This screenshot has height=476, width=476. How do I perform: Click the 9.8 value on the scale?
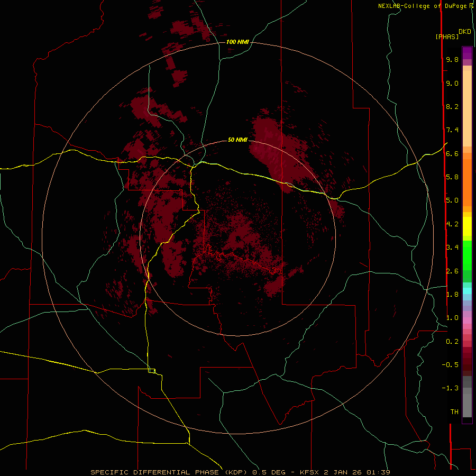click(x=452, y=59)
